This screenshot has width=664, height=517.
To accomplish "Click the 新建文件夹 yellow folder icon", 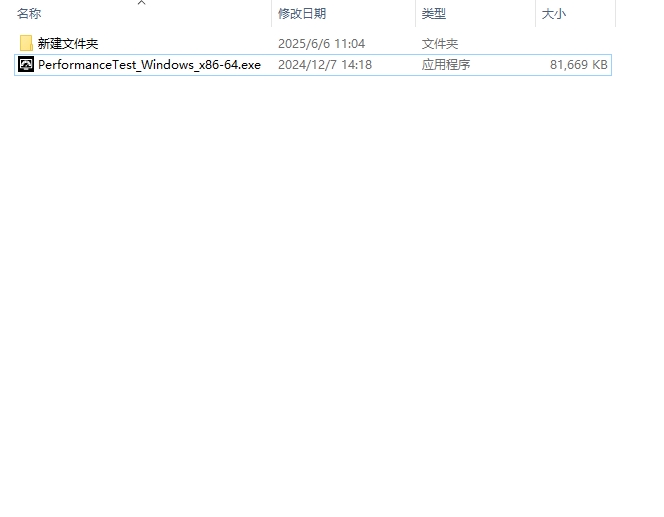I will pos(26,43).
